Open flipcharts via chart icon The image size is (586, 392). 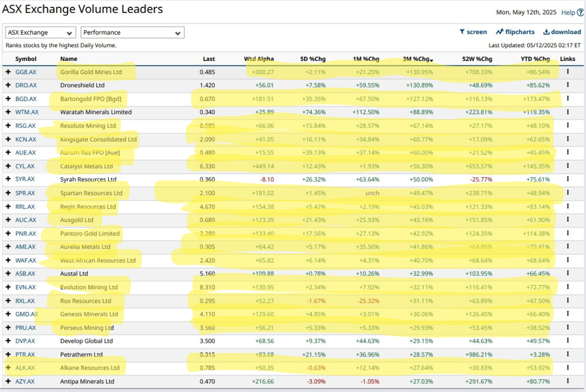500,32
